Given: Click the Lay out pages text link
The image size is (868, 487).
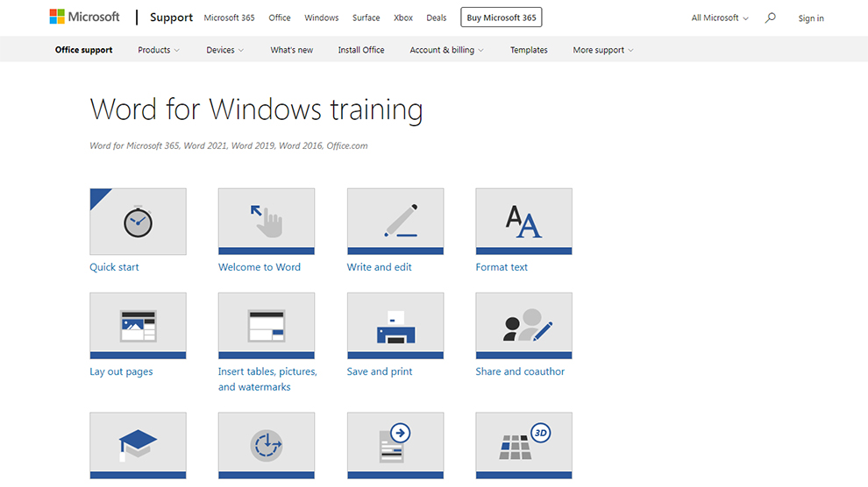Looking at the screenshot, I should (x=121, y=371).
